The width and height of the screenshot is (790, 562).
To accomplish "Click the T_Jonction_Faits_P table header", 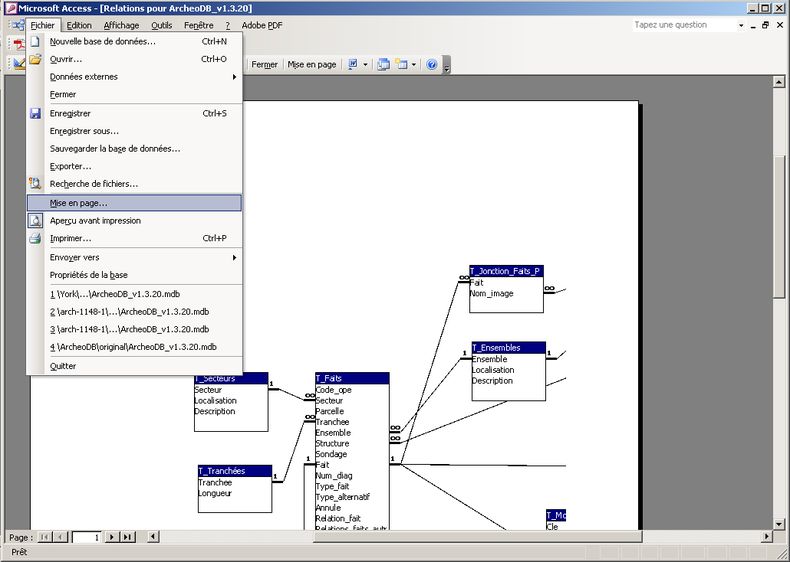I will [506, 272].
